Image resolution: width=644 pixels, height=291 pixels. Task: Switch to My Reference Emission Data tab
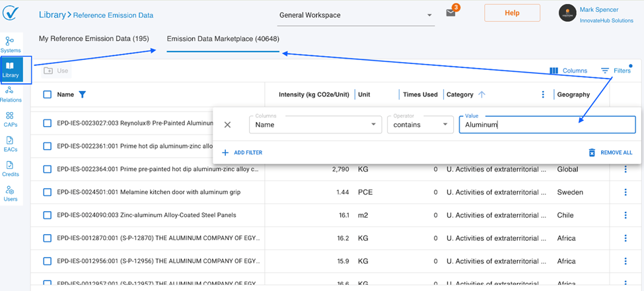pyautogui.click(x=94, y=39)
